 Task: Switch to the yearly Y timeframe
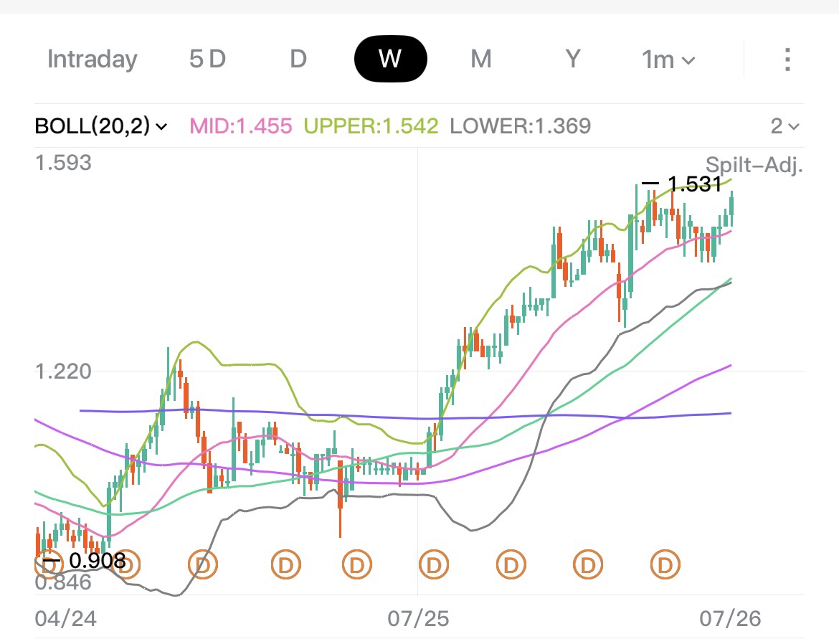tap(573, 59)
